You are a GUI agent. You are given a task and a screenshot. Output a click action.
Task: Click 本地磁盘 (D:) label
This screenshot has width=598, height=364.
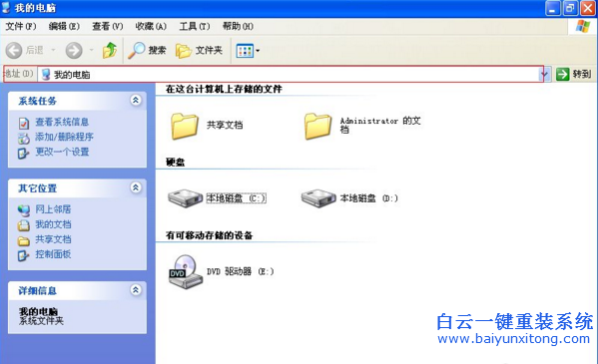click(x=368, y=198)
